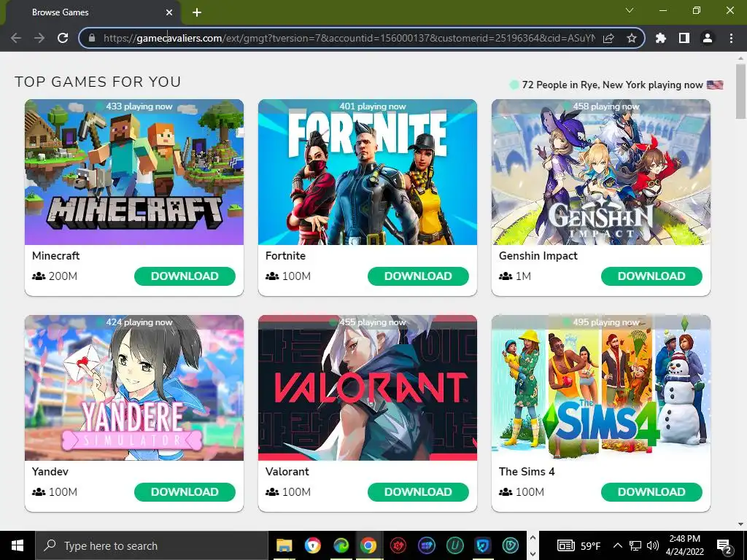Click The Sims 4 100M players icon

[506, 492]
